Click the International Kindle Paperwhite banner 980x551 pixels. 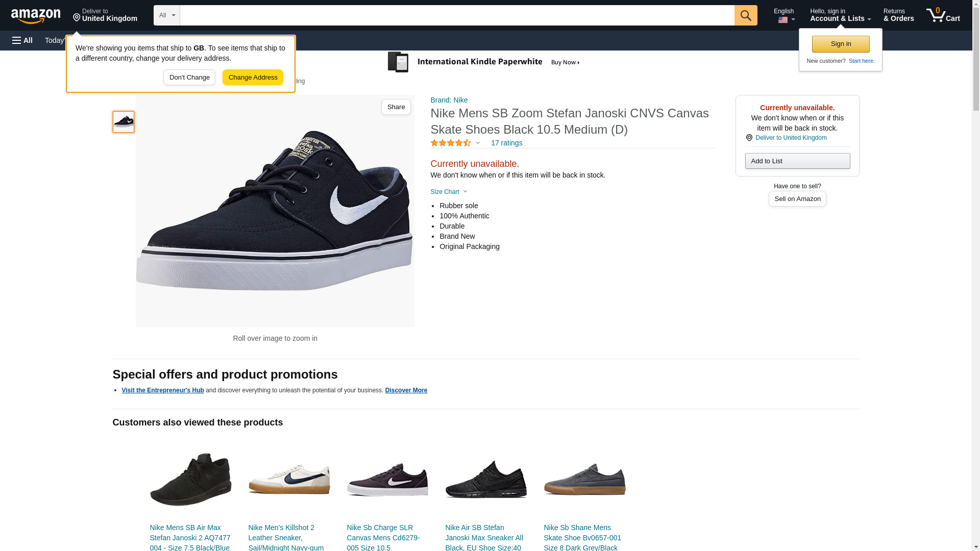(x=484, y=62)
